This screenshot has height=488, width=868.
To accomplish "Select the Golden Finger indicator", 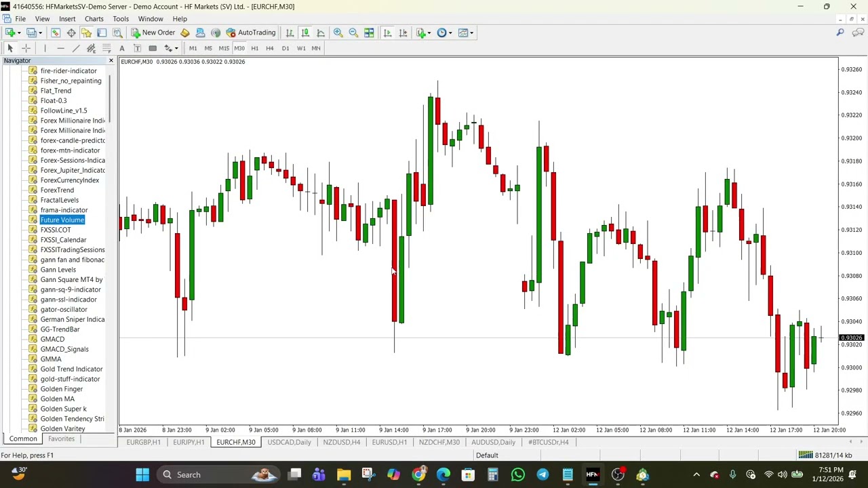I will [62, 389].
